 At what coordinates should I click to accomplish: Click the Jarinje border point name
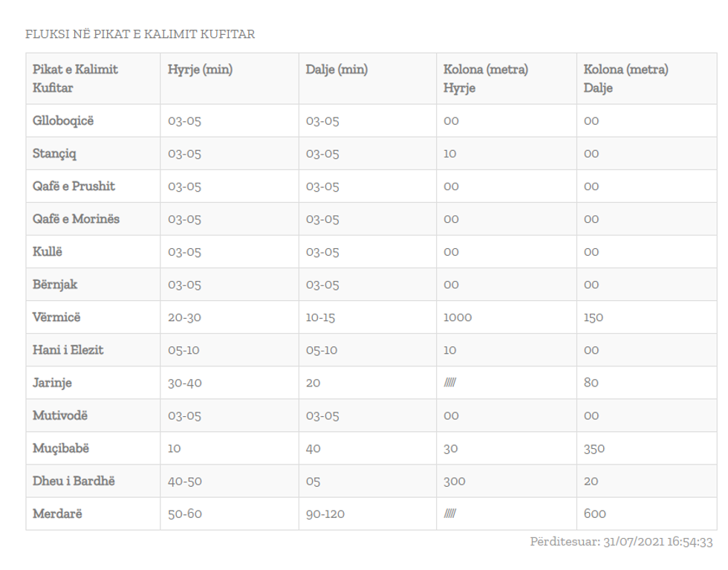point(53,383)
